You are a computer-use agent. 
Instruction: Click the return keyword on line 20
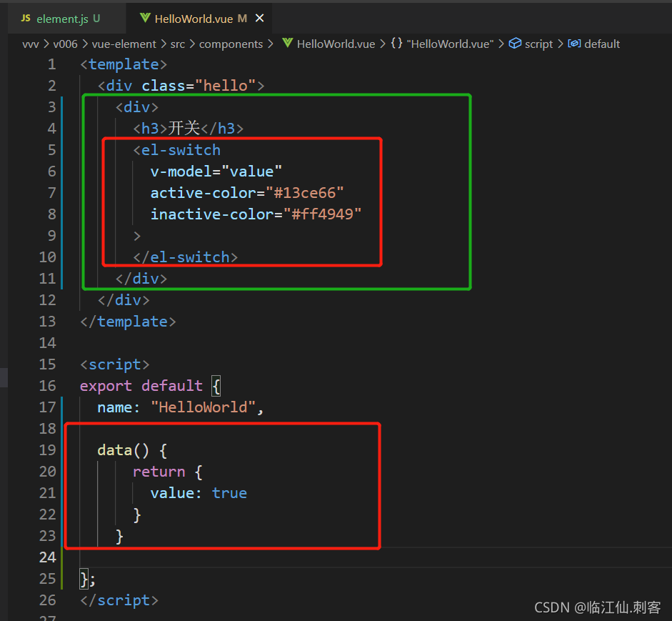pyautogui.click(x=159, y=472)
